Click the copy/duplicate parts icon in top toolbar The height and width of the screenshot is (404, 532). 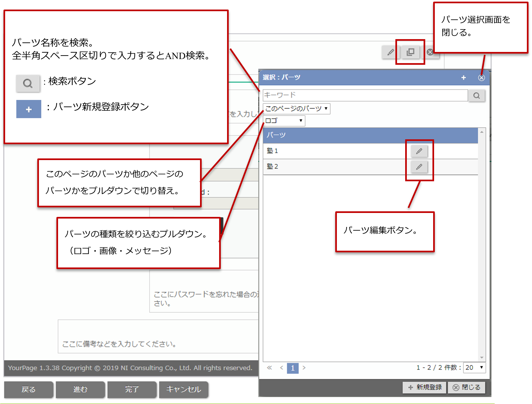click(411, 52)
